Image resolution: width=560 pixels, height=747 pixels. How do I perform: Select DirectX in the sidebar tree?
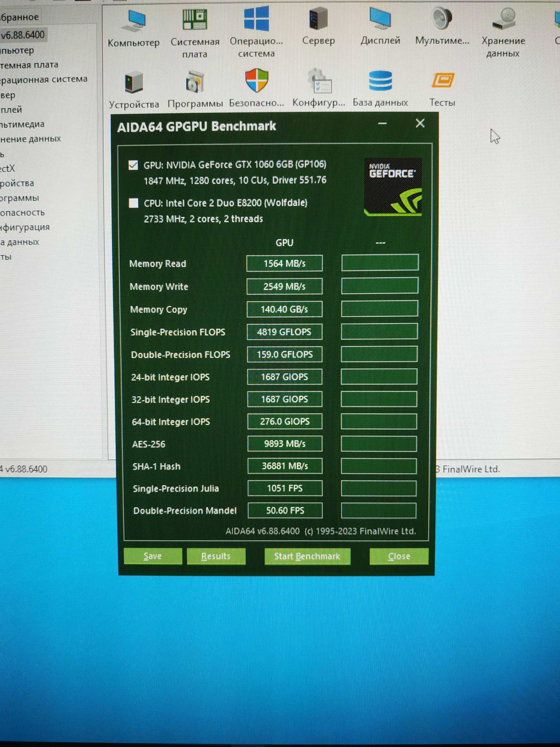8,169
